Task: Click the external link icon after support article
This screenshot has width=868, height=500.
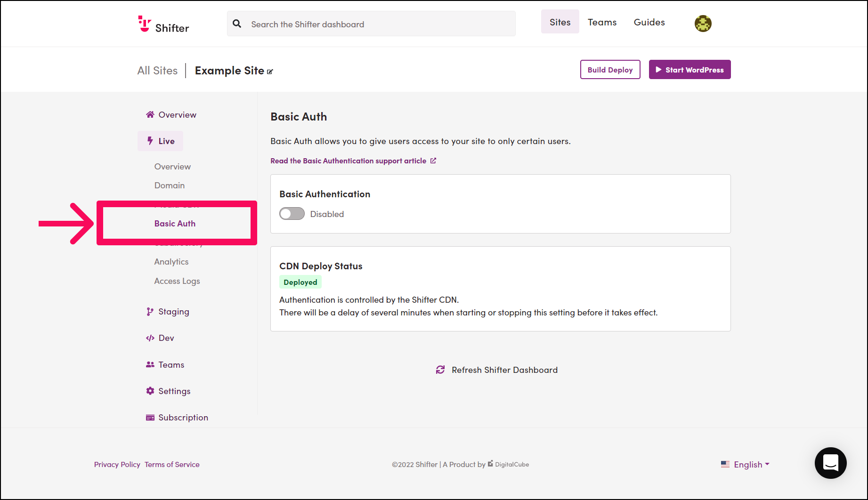Action: (x=433, y=161)
